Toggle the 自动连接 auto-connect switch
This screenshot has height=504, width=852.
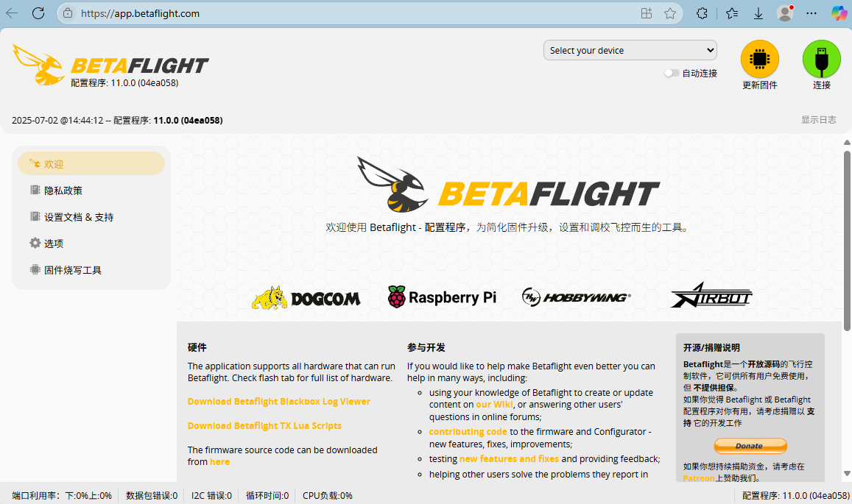coord(672,73)
